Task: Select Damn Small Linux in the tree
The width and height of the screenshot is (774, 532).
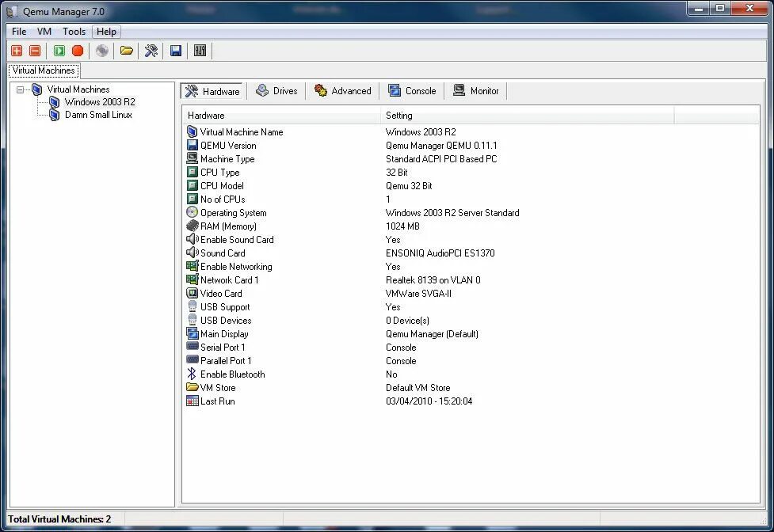Action: [x=98, y=115]
